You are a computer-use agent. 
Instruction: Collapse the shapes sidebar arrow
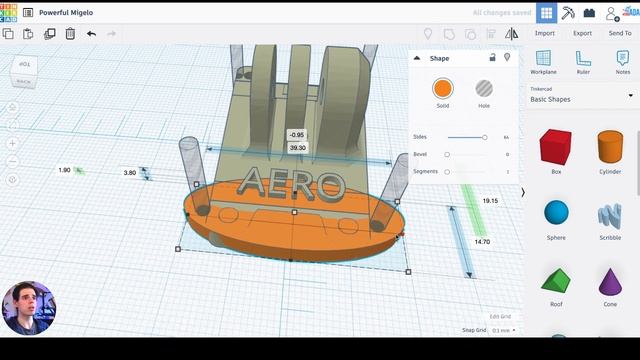point(523,192)
